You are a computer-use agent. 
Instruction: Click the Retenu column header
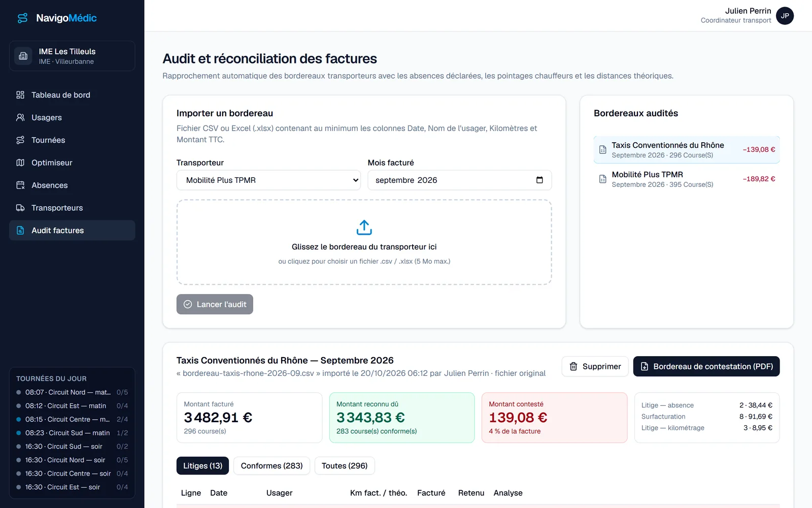pos(471,493)
